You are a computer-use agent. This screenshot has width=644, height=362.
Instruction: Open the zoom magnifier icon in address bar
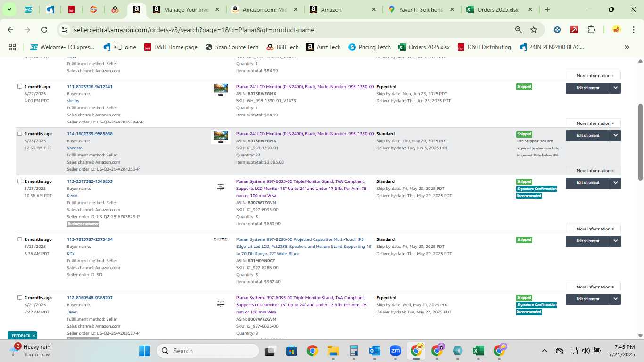pyautogui.click(x=519, y=30)
